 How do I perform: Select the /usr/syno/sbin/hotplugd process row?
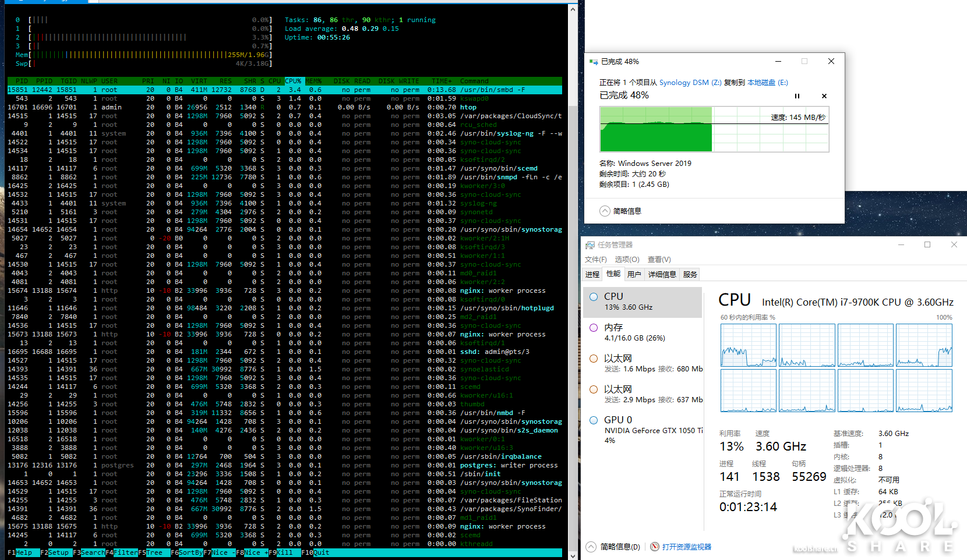tap(285, 308)
